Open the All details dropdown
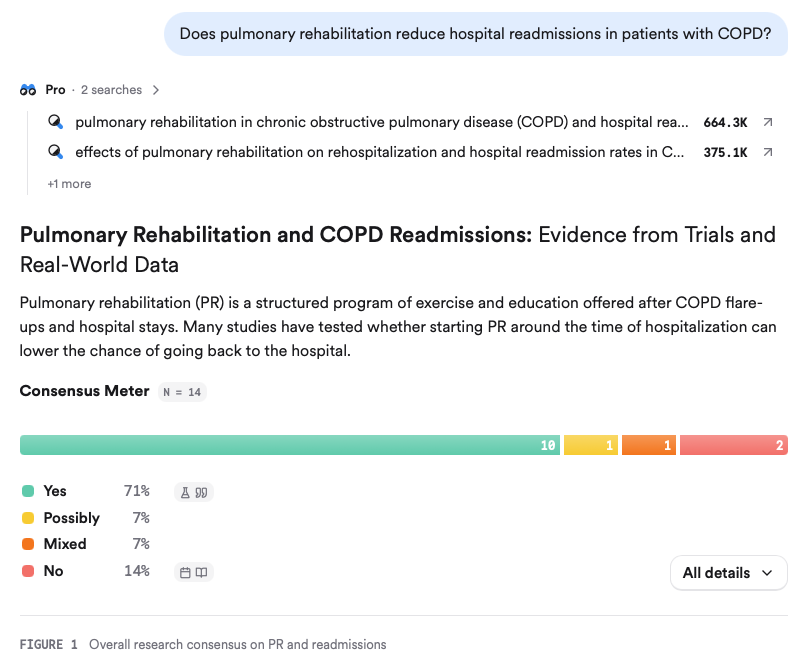Viewport: 798px width, 667px height. pos(728,573)
